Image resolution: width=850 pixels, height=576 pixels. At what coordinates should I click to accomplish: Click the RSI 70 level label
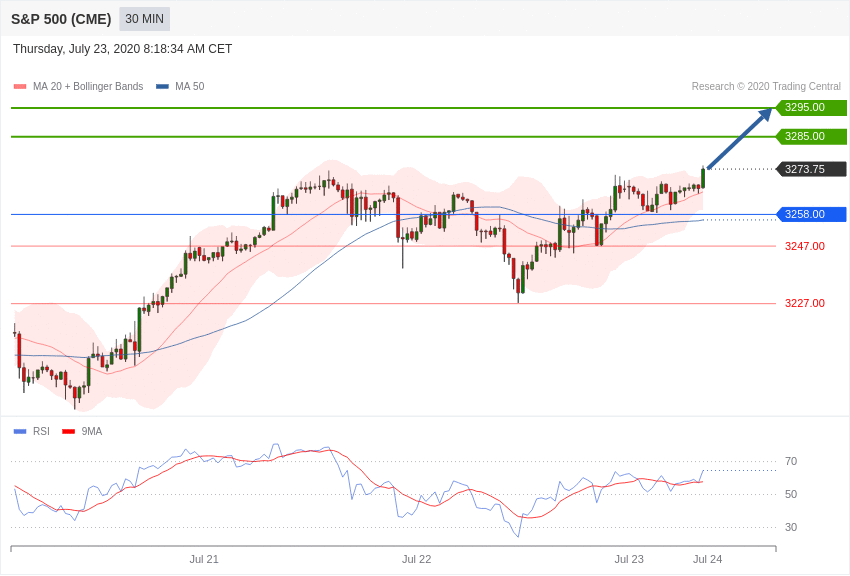tap(791, 461)
